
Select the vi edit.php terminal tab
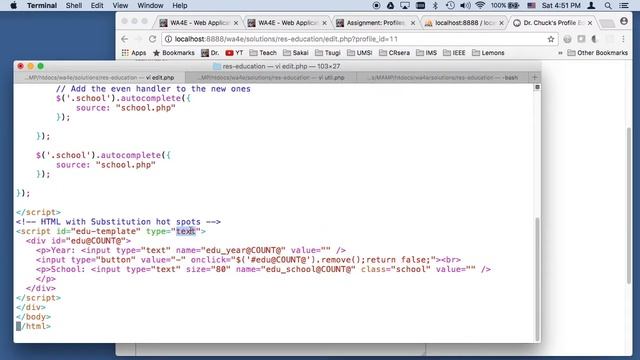100,77
